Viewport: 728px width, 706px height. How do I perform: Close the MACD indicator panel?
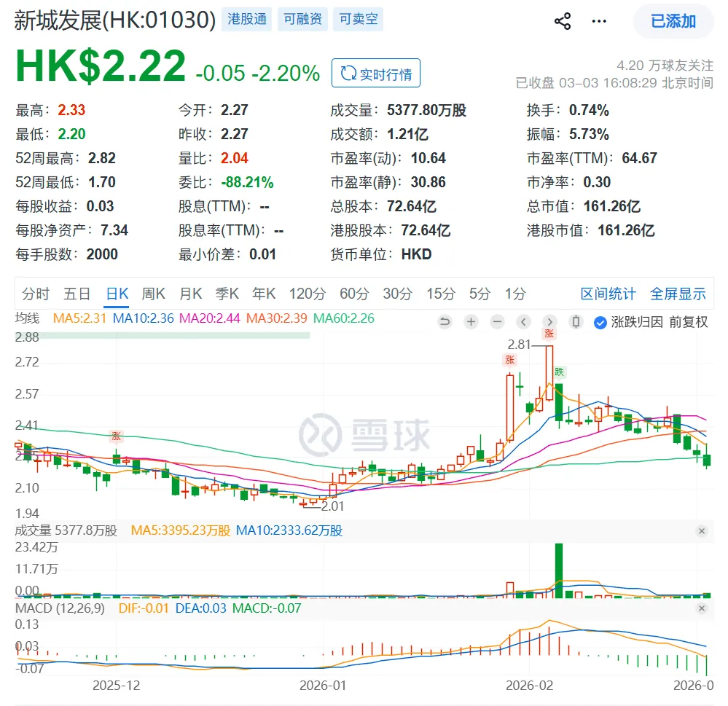tap(702, 608)
